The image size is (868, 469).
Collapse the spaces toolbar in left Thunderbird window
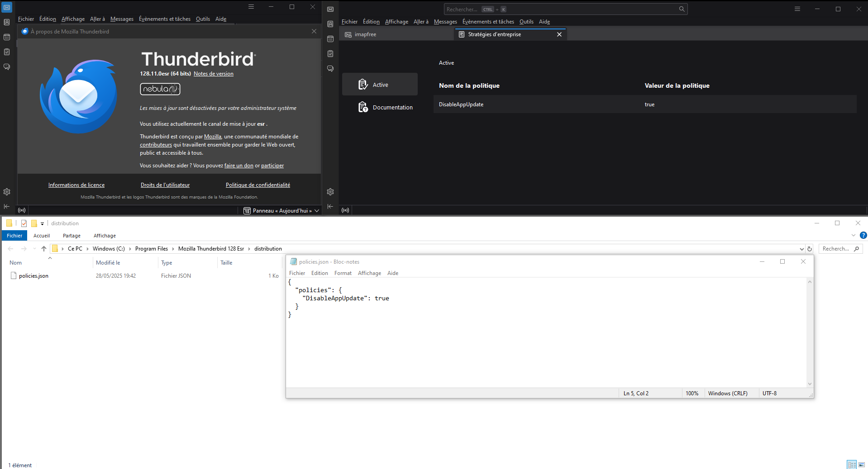pyautogui.click(x=7, y=206)
